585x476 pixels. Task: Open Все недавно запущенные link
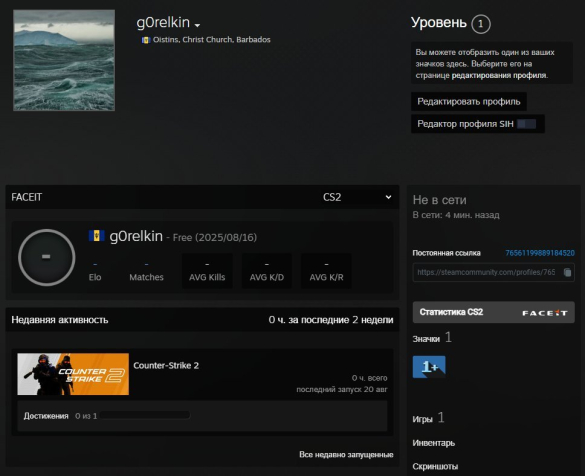[x=346, y=455]
